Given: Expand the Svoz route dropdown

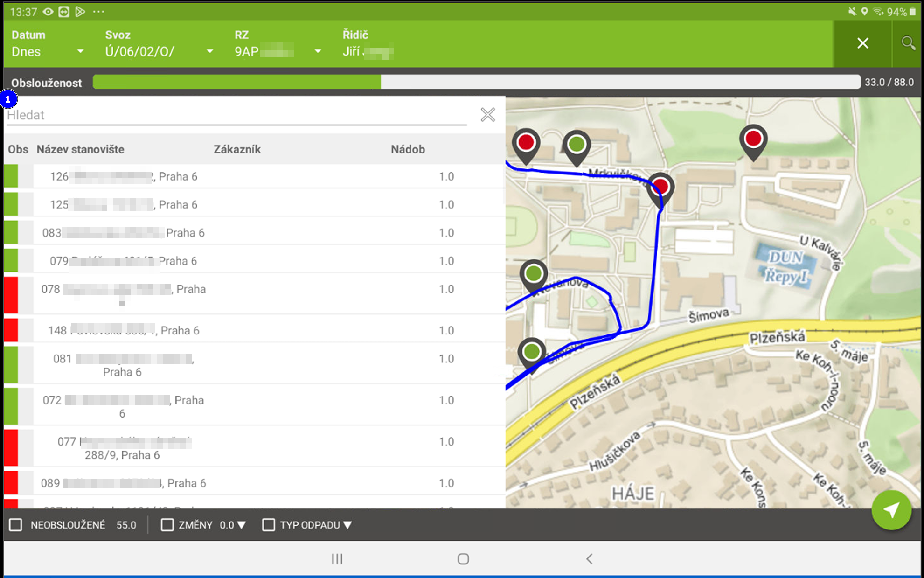Looking at the screenshot, I should [159, 51].
